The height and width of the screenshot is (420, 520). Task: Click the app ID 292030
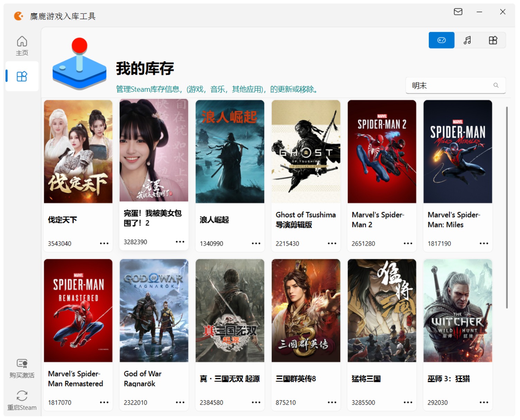tap(438, 402)
